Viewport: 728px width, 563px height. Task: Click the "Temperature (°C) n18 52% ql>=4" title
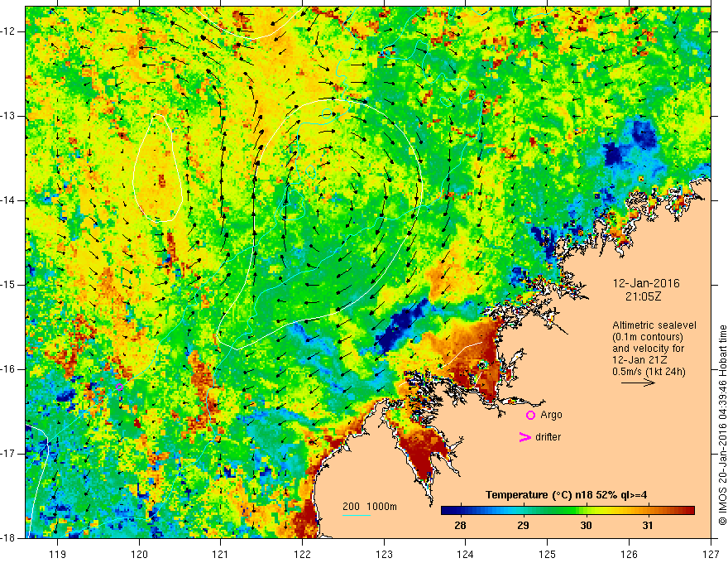(x=566, y=495)
